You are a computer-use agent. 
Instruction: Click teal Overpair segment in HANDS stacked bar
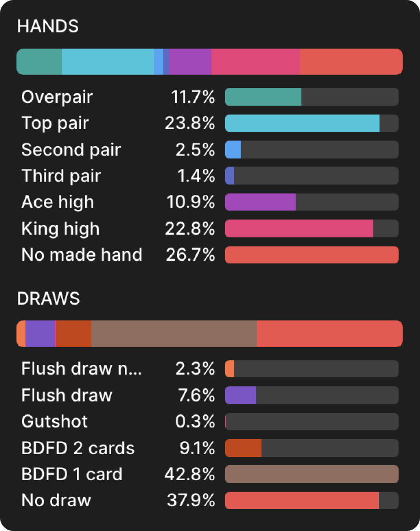coord(39,62)
